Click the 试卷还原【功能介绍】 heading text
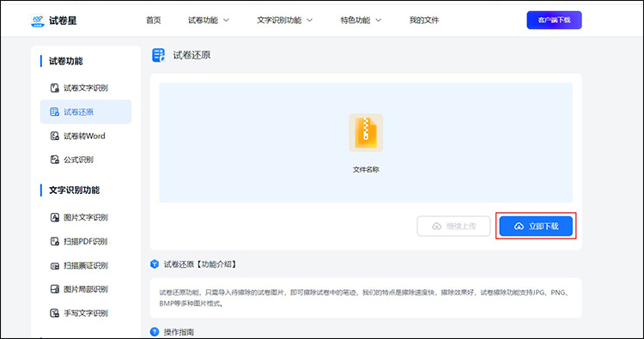The image size is (644, 339). click(x=200, y=264)
